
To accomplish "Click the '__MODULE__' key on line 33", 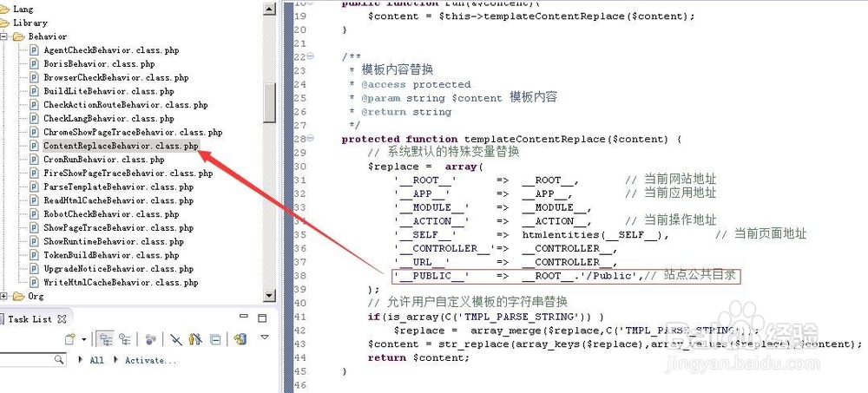I will point(431,207).
